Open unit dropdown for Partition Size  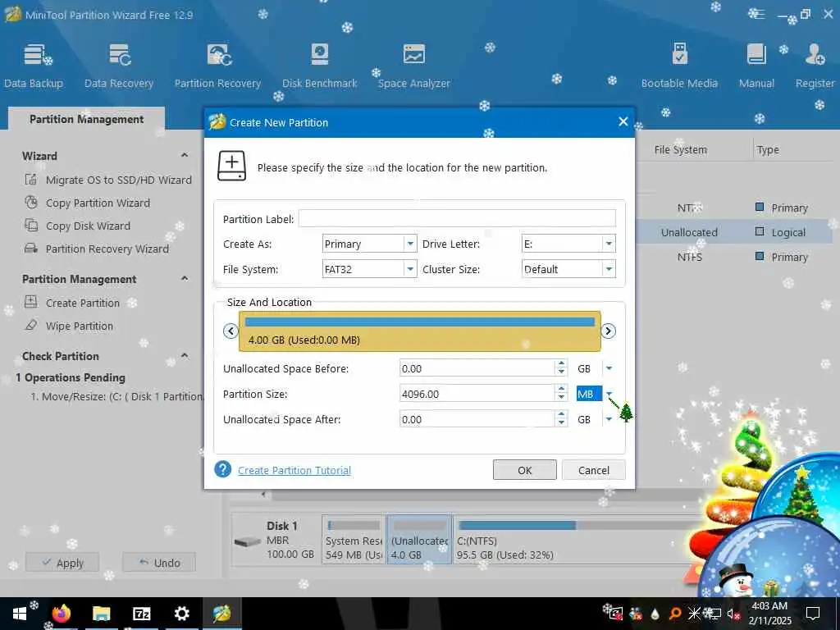(609, 394)
